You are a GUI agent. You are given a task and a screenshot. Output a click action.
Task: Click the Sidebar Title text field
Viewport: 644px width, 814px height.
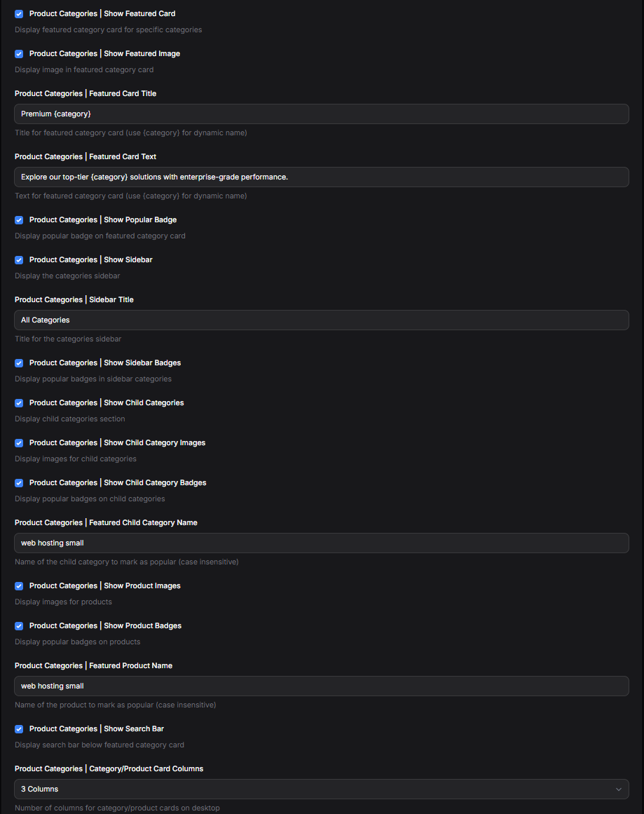point(321,320)
